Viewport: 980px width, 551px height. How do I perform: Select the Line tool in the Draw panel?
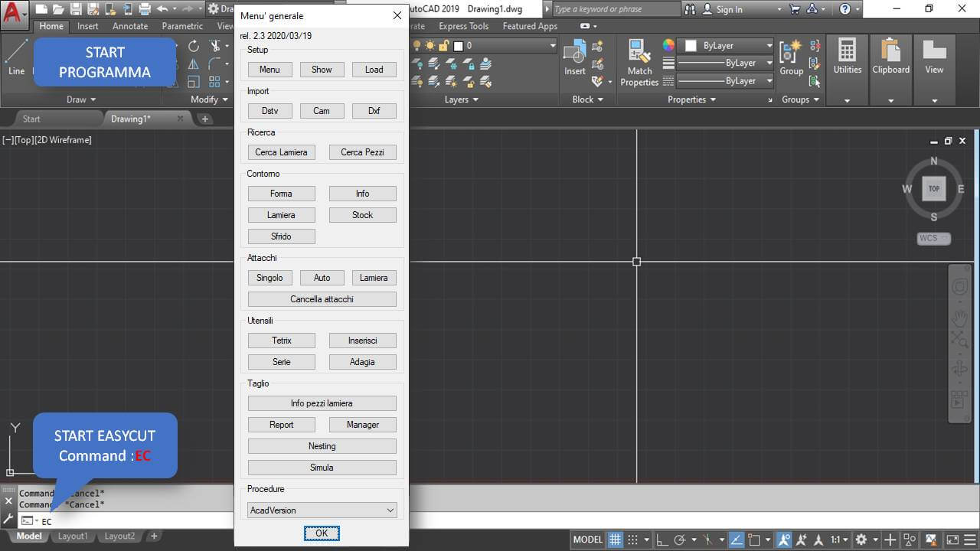pos(16,57)
